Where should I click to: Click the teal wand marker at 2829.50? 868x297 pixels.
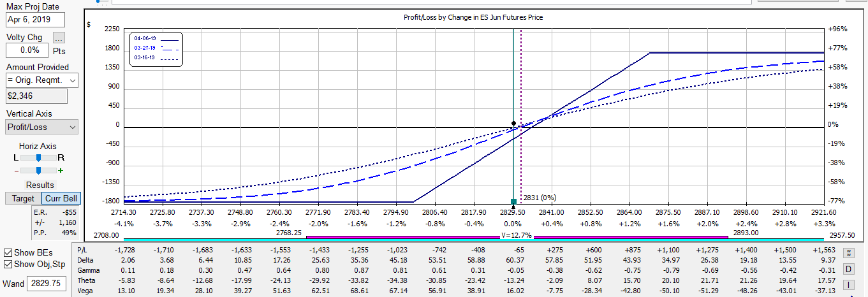click(x=513, y=201)
